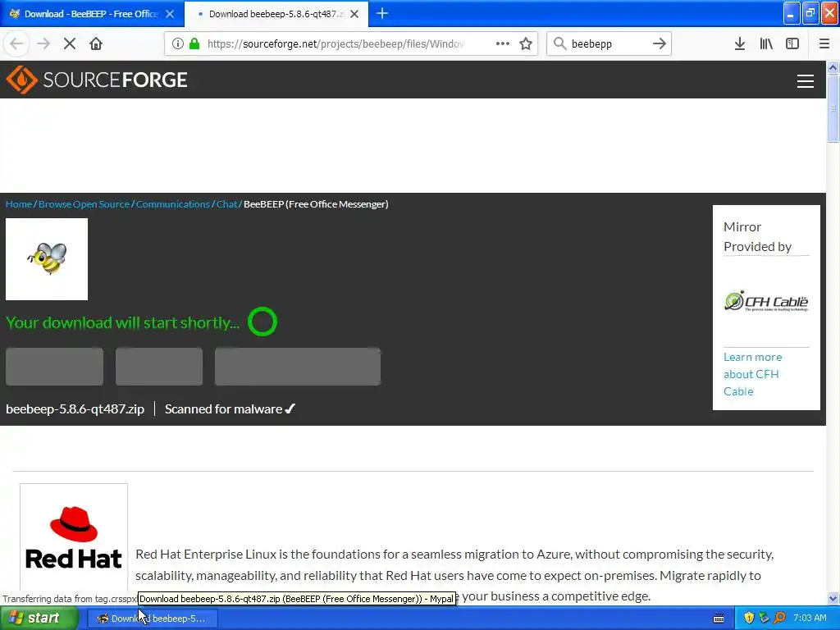
Task: Click the 7:03 AM system clock
Action: click(x=810, y=619)
